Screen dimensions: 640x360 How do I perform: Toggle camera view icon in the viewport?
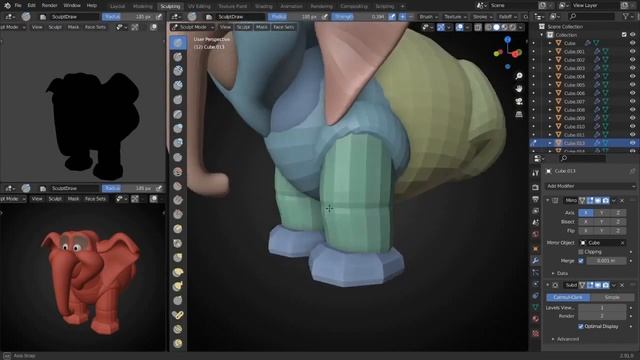pos(519,101)
